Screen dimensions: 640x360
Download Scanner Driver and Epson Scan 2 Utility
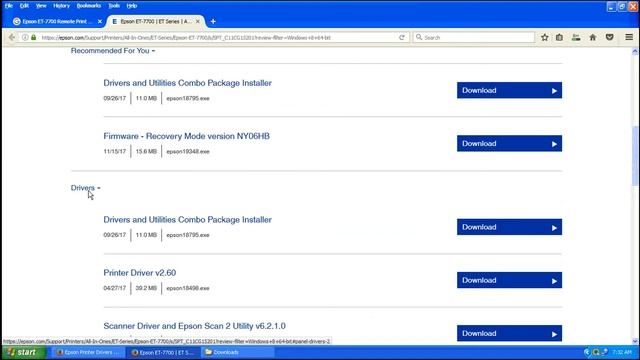[509, 333]
